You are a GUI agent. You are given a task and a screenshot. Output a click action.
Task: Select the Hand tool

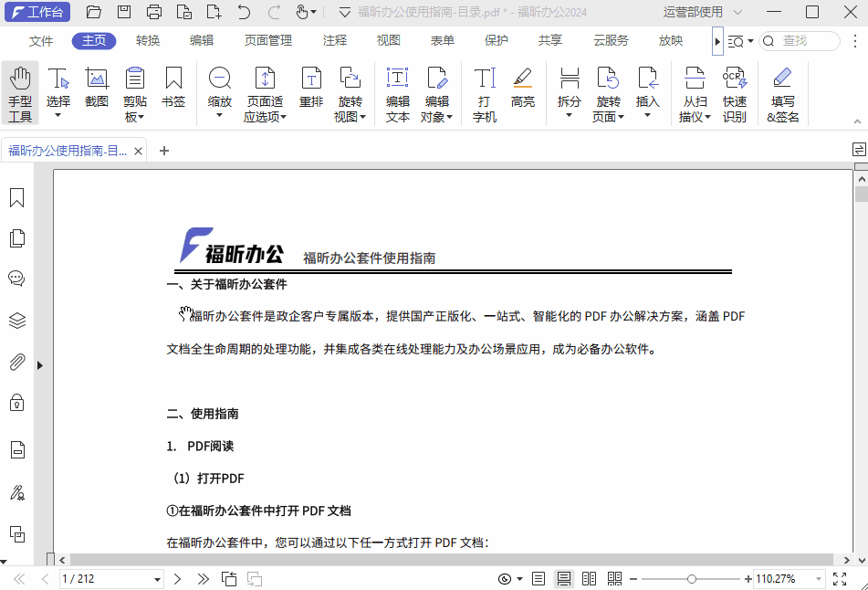tap(19, 91)
